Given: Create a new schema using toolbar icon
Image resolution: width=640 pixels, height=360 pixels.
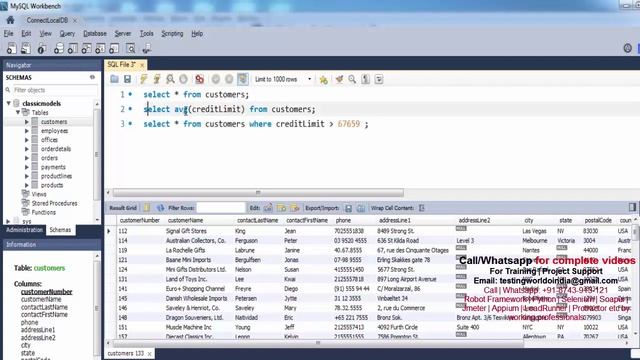Looking at the screenshot, I should 58,49.
